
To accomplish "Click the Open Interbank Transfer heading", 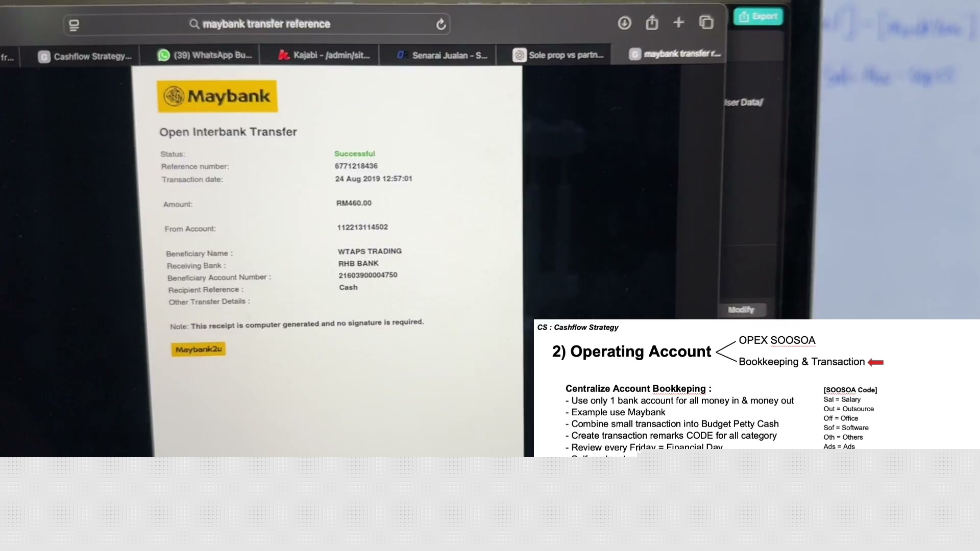I will (x=228, y=132).
